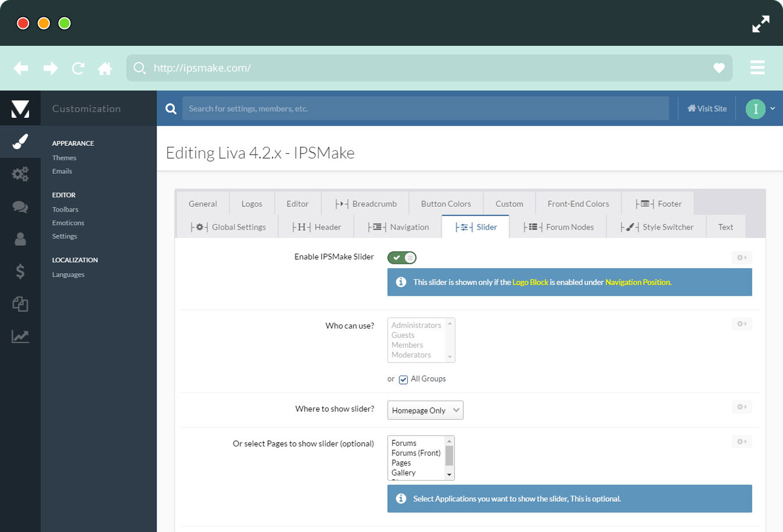This screenshot has width=783, height=532.
Task: Go forward with the browser forward arrow
Action: 51,68
